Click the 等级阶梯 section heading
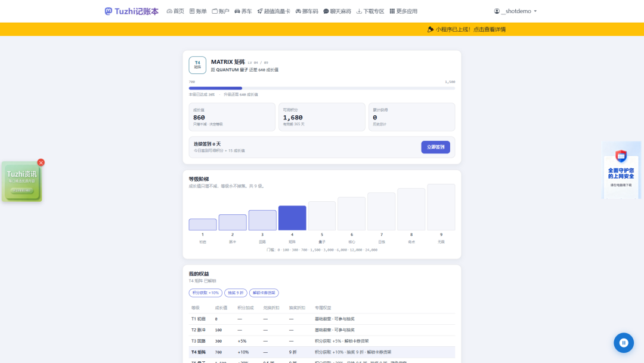The height and width of the screenshot is (363, 644). pyautogui.click(x=199, y=179)
